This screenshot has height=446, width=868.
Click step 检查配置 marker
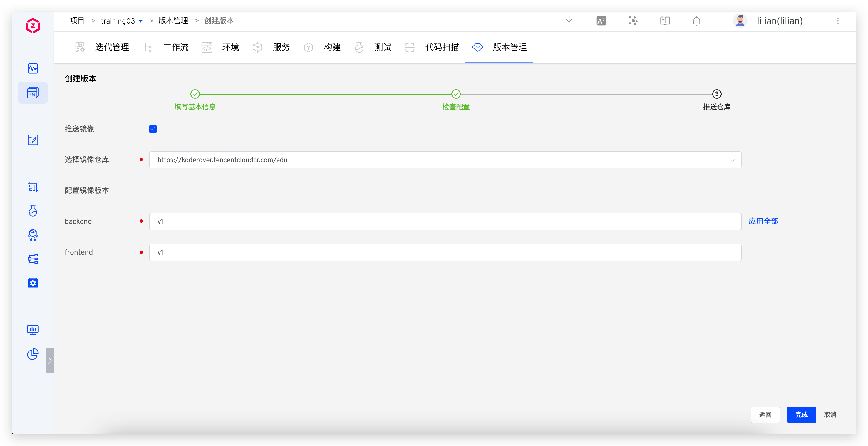[455, 94]
